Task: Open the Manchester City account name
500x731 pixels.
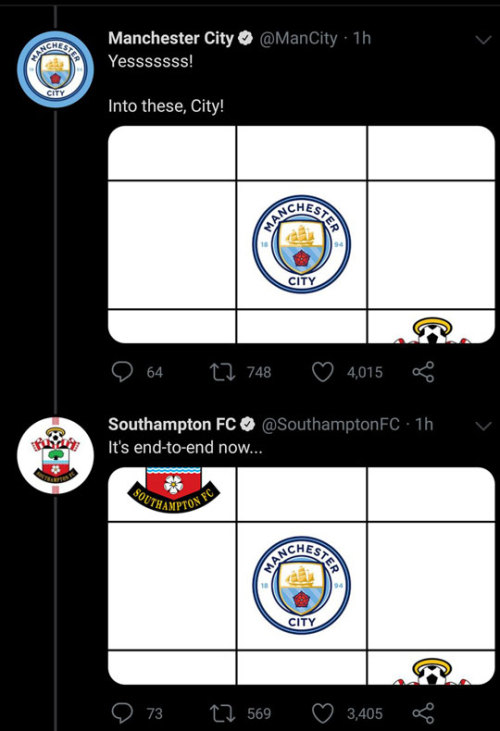Action: click(171, 38)
